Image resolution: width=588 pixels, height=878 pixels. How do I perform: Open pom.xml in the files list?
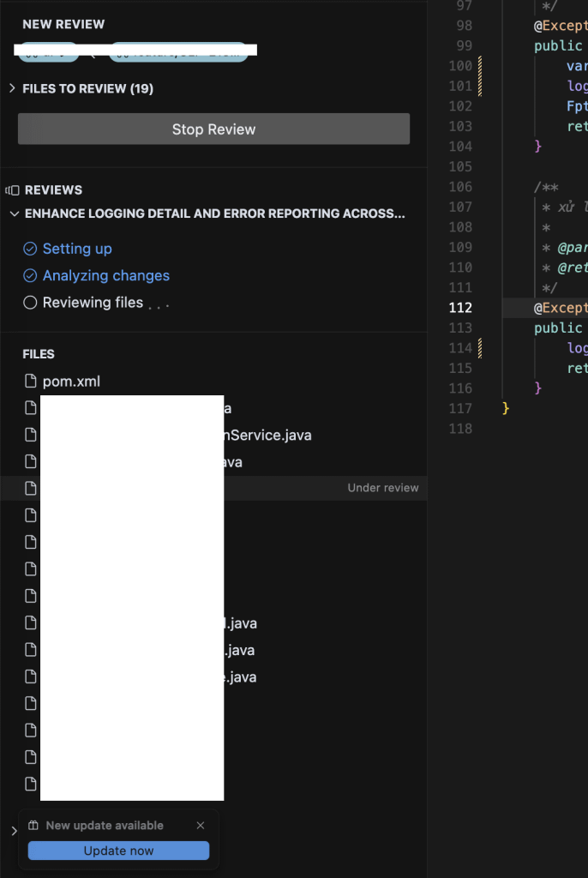(71, 382)
